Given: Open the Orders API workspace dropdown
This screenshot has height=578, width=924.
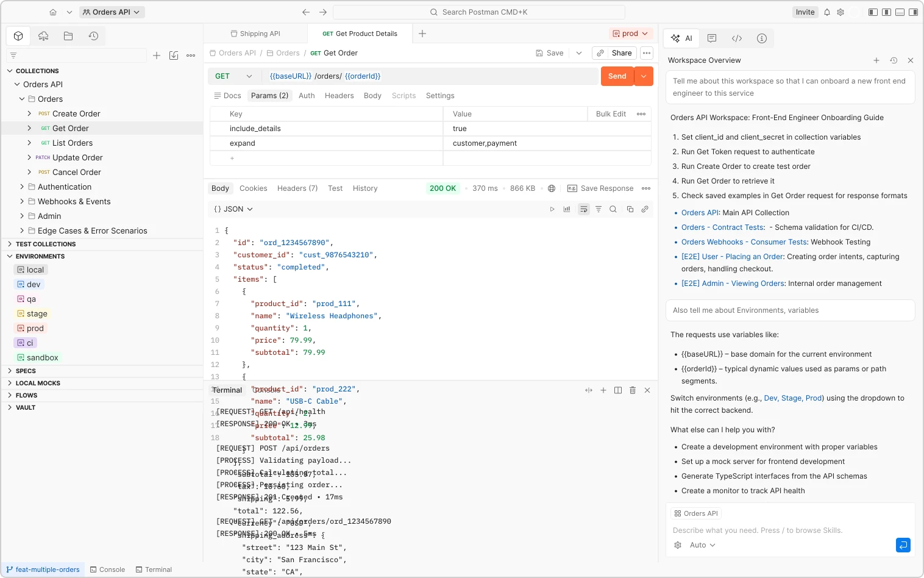Looking at the screenshot, I should (111, 12).
